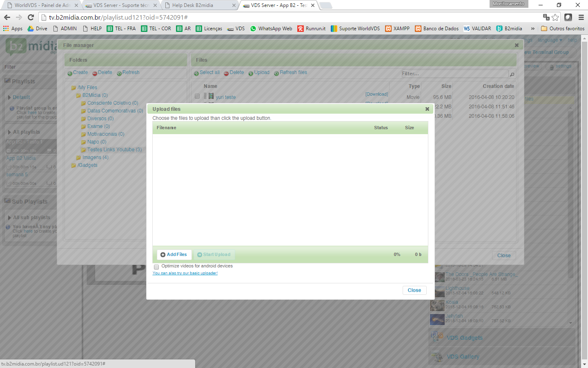The width and height of the screenshot is (588, 368).
Task: Open the Diversos (0) folder
Action: (98, 119)
